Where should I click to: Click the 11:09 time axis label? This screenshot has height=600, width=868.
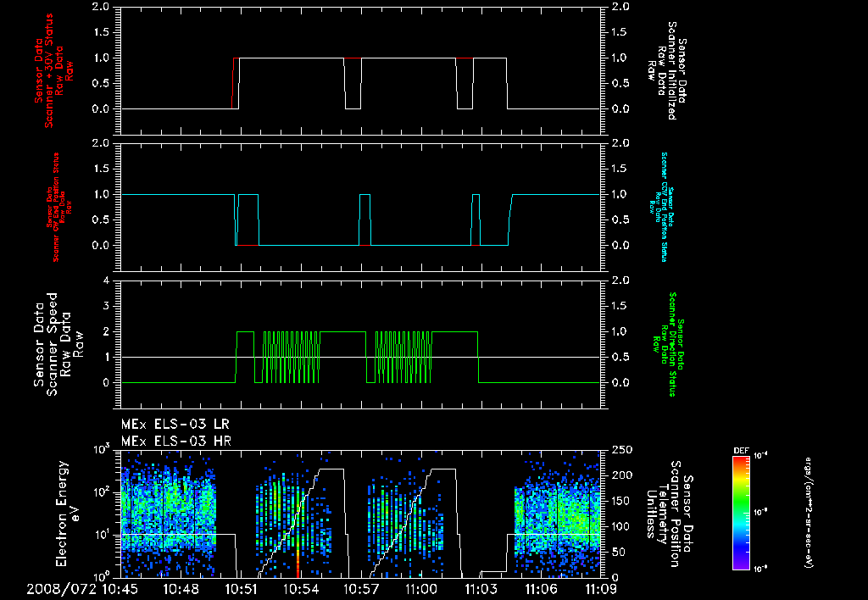[601, 589]
